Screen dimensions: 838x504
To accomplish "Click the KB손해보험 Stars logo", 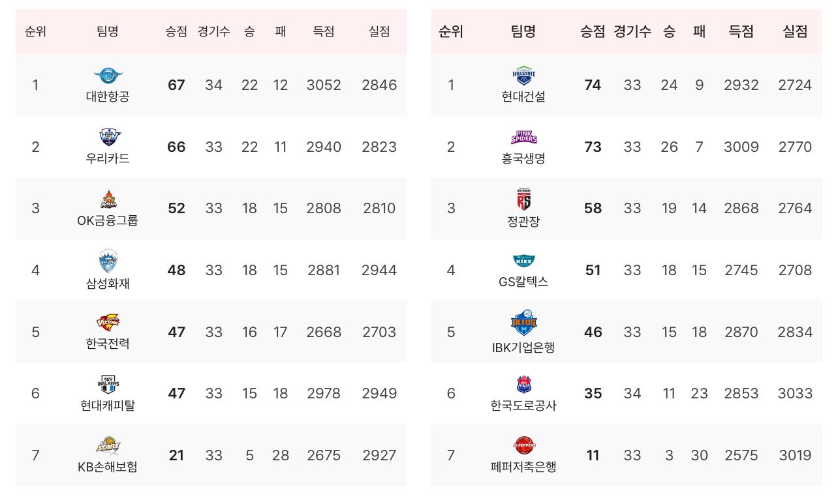I will (x=108, y=446).
